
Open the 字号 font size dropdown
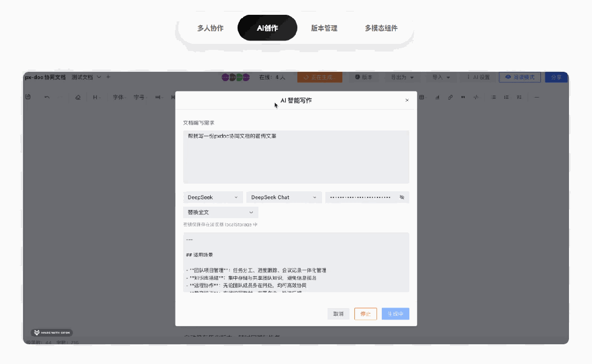point(140,98)
